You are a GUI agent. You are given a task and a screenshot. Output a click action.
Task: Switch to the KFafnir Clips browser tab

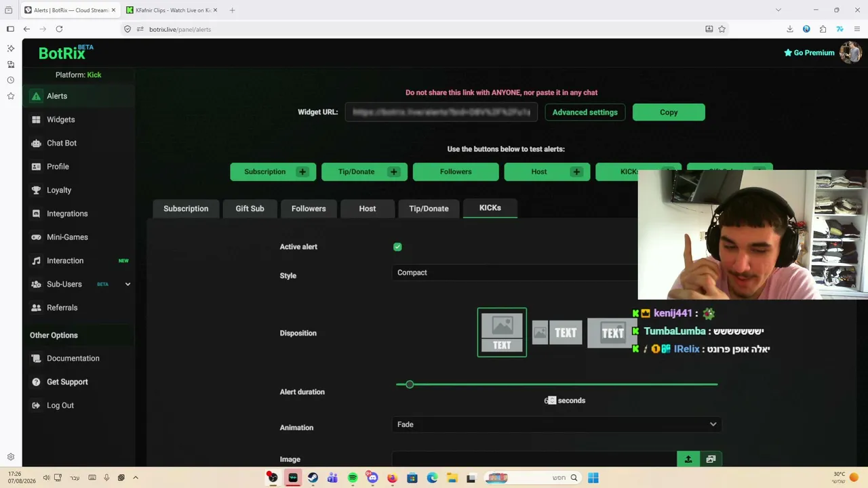pos(172,10)
